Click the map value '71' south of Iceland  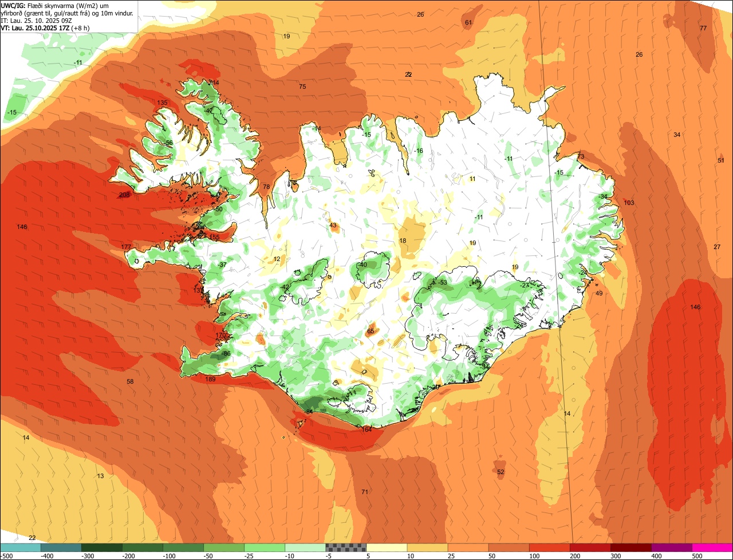click(x=365, y=492)
